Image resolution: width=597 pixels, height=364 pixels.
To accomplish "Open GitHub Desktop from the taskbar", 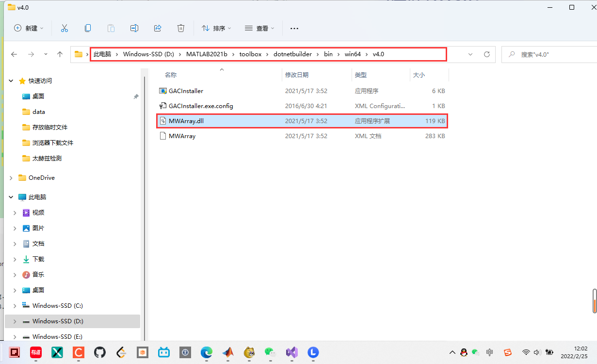I will [100, 352].
